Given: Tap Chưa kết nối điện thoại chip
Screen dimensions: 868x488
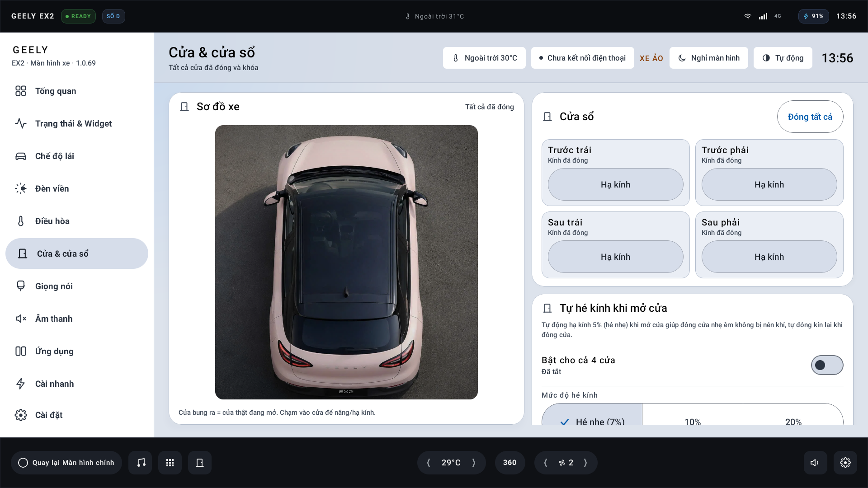Looking at the screenshot, I should coord(582,58).
